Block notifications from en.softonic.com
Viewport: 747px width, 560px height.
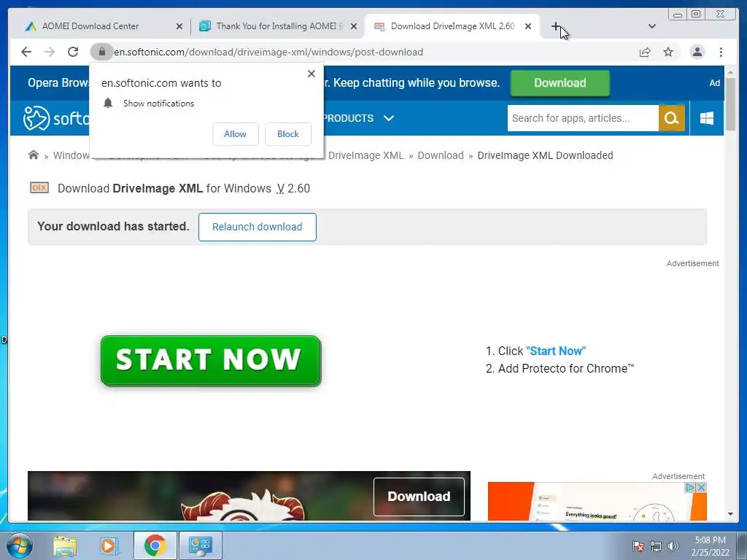pyautogui.click(x=287, y=134)
